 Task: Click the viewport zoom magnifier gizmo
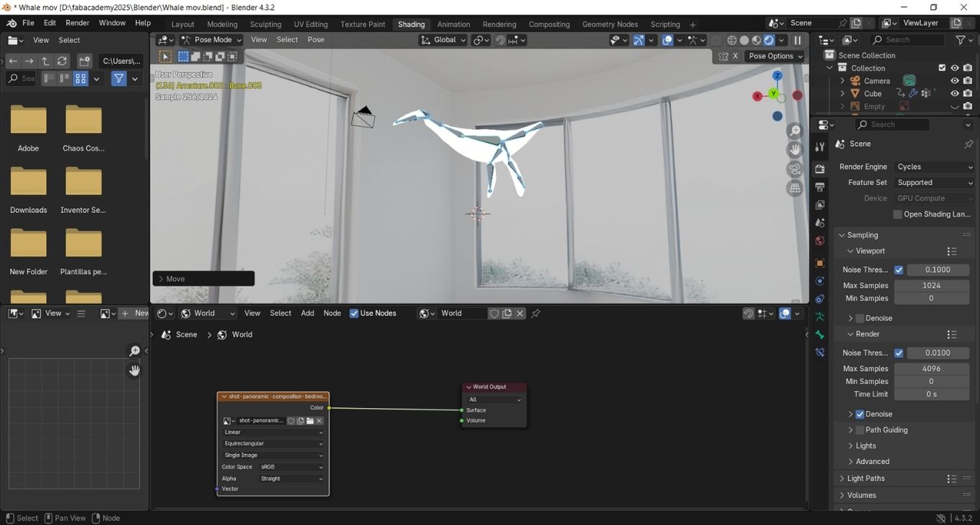pos(794,131)
